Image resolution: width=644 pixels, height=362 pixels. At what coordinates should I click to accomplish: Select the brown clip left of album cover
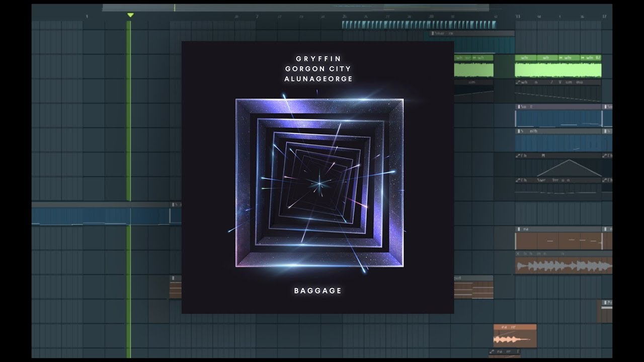tap(176, 287)
